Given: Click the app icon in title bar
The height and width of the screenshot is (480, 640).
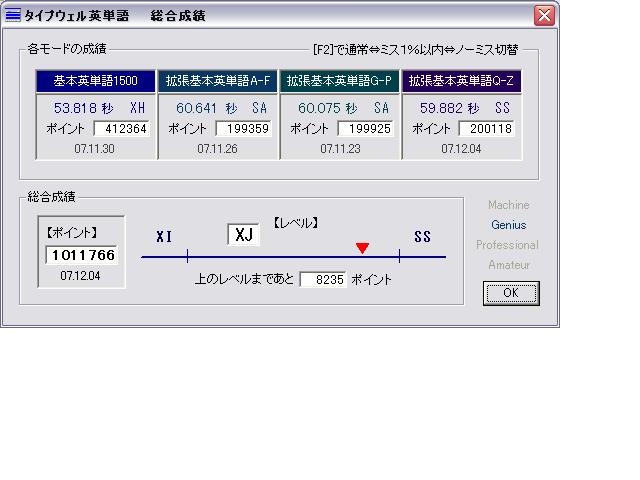Looking at the screenshot, I should [12, 16].
